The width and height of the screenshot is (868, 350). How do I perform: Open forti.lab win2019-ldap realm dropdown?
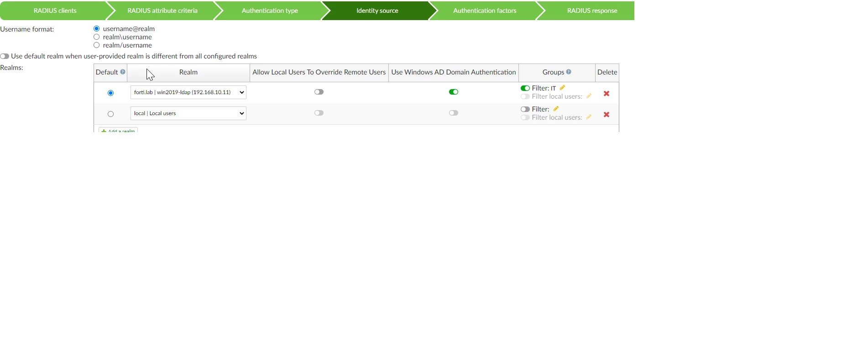[188, 92]
